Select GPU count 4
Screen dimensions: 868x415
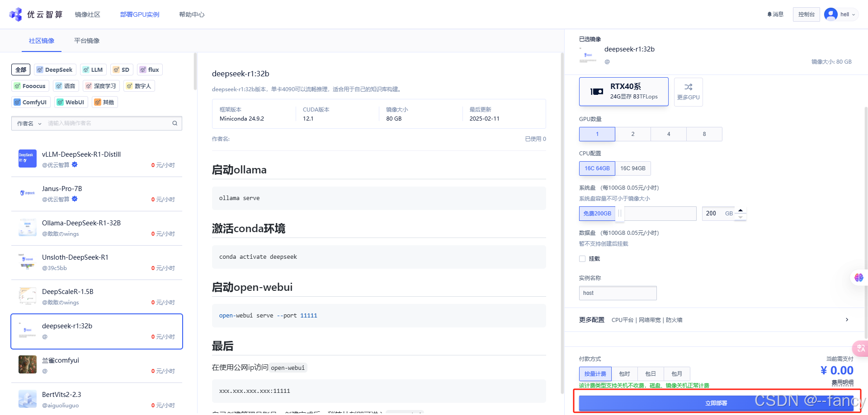[x=669, y=134]
